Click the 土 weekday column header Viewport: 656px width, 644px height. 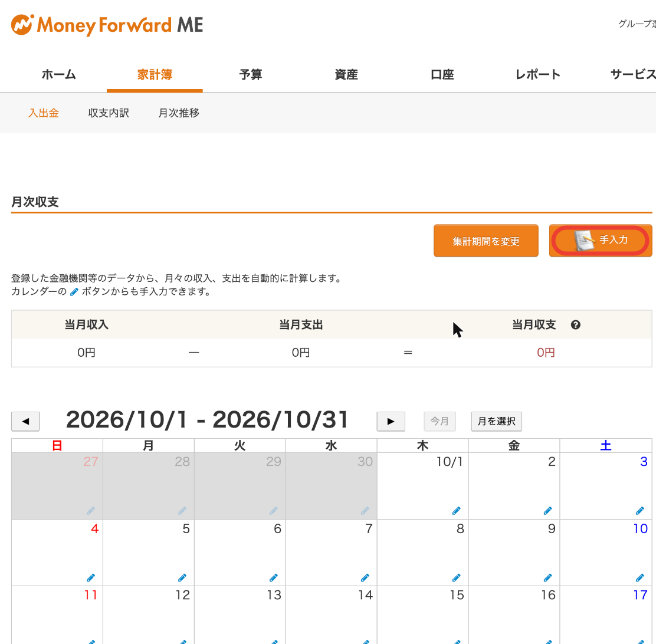click(606, 445)
